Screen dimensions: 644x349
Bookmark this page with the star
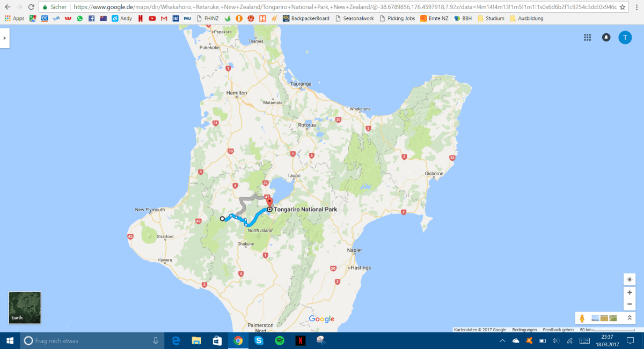coord(622,7)
